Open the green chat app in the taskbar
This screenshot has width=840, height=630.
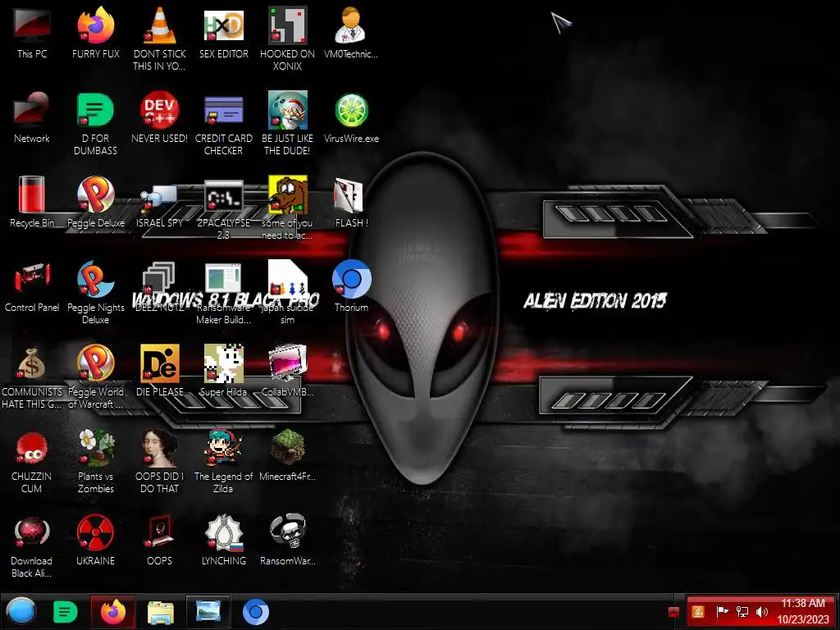click(66, 612)
